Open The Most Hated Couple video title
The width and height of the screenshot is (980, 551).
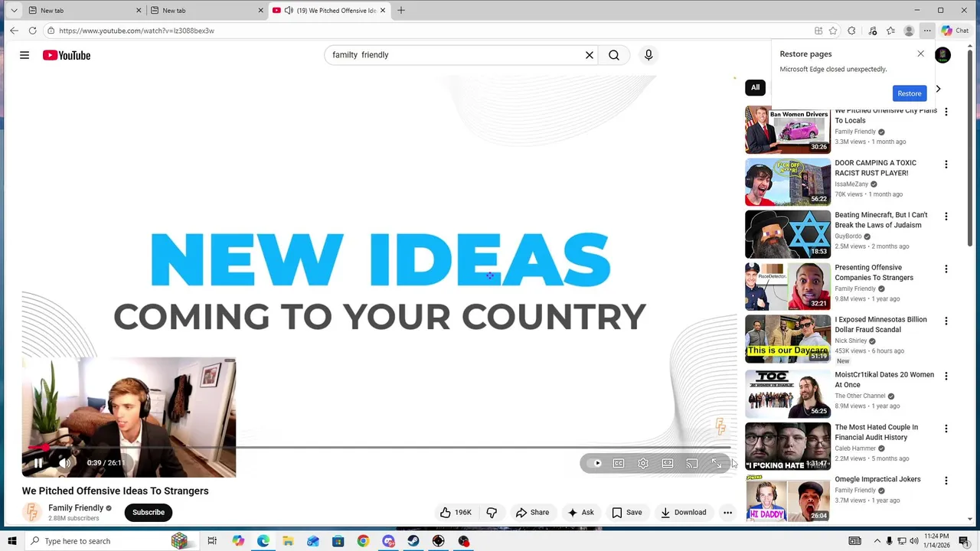point(877,432)
